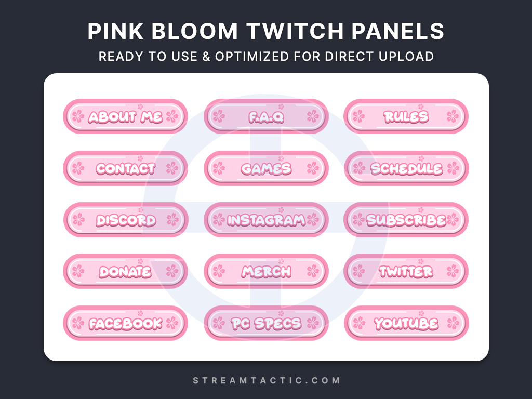Image resolution: width=532 pixels, height=399 pixels.
Task: Open the Discord panel button
Action: click(125, 220)
